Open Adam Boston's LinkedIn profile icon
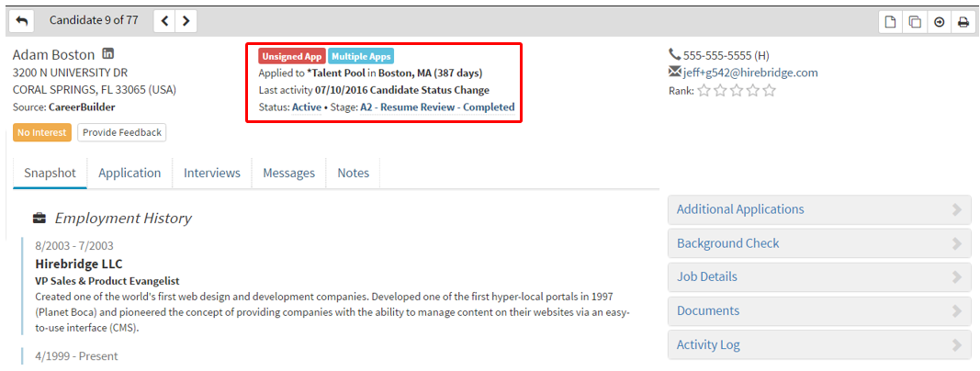Image resolution: width=980 pixels, height=371 pixels. 108,54
